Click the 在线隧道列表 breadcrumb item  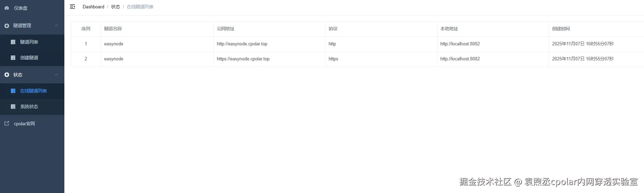[140, 7]
